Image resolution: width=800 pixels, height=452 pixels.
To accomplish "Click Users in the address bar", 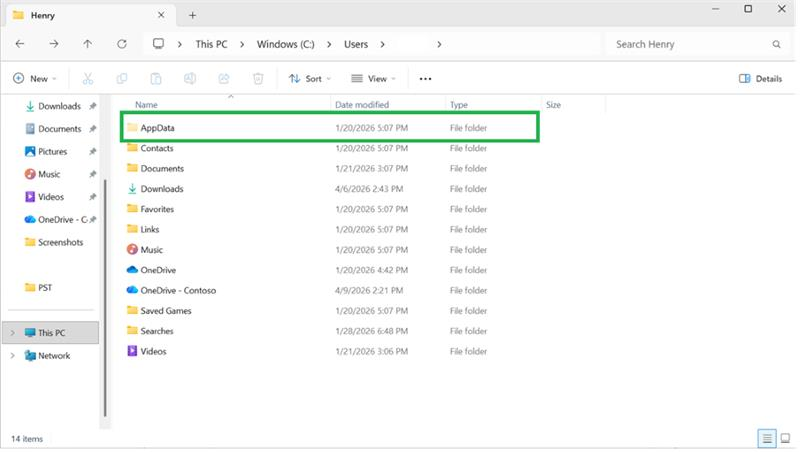I will click(356, 44).
